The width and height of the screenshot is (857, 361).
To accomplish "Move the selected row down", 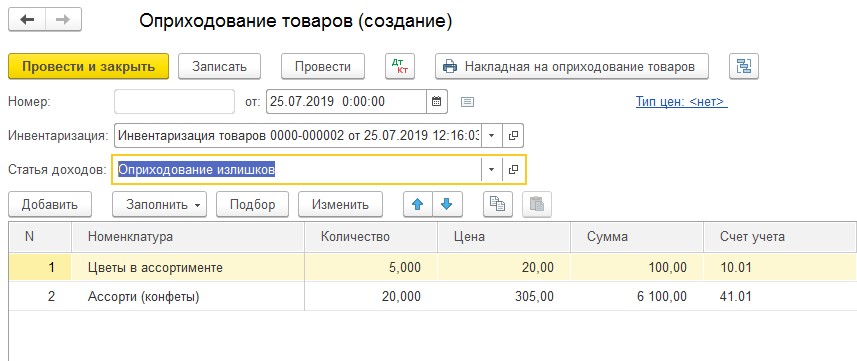I will tap(447, 205).
